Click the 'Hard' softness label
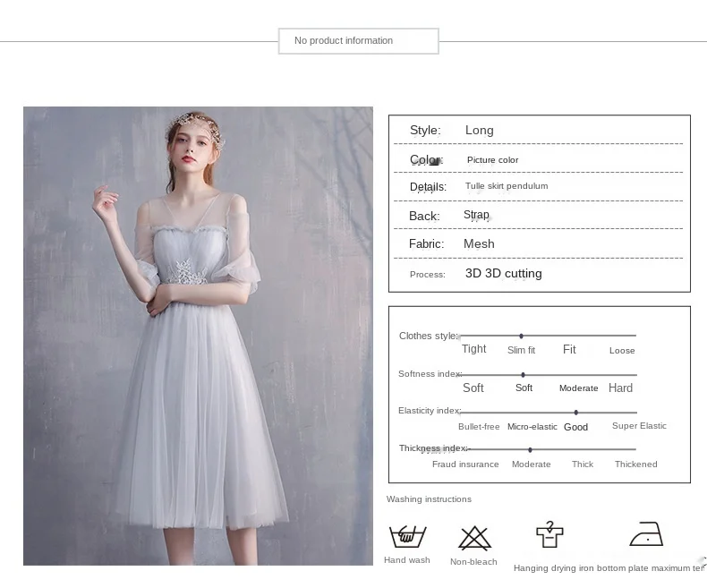The height and width of the screenshot is (588, 707). point(620,388)
